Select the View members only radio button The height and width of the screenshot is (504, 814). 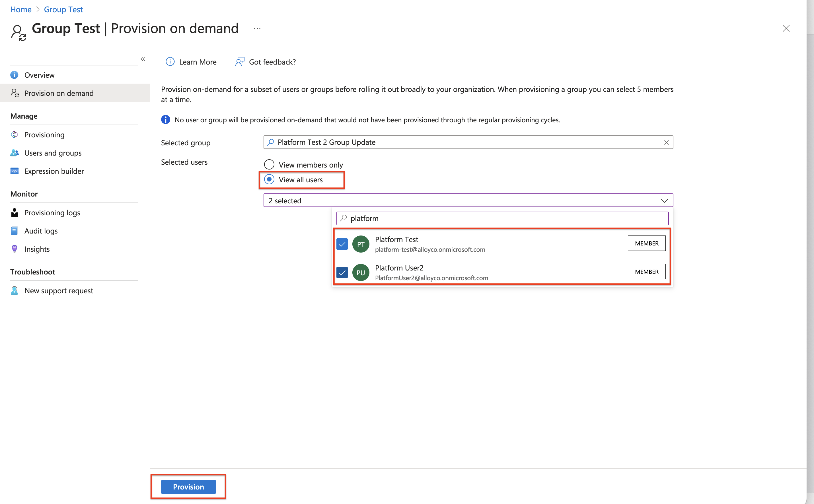(x=269, y=165)
